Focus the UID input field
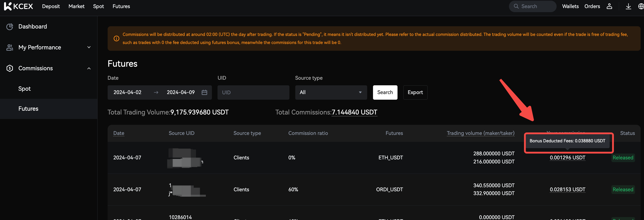 point(253,92)
